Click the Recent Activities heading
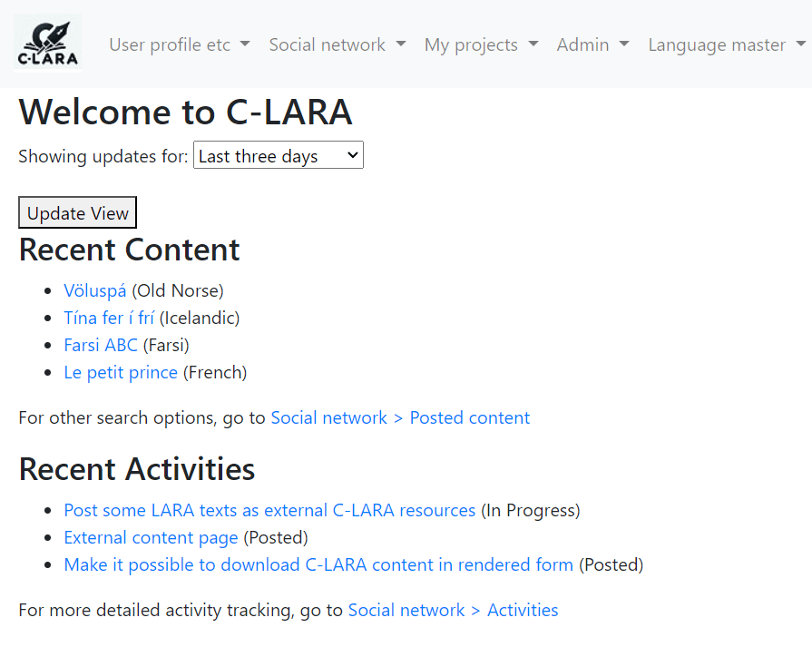The height and width of the screenshot is (647, 812). pos(136,469)
